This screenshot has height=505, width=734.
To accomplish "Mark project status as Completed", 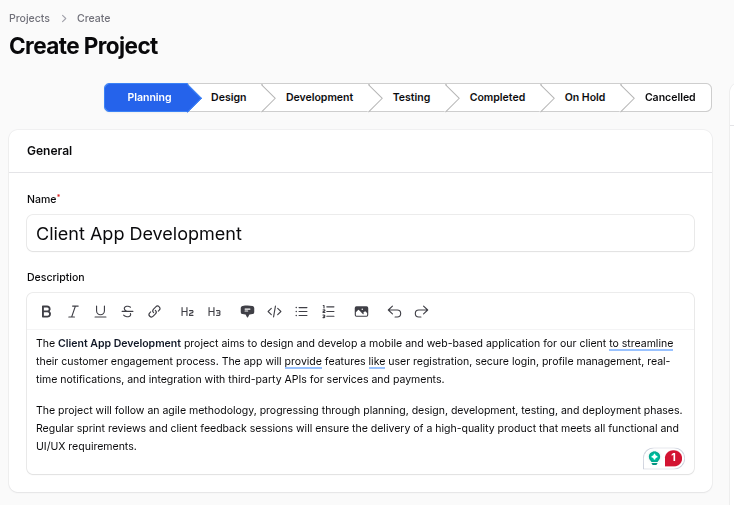I will pyautogui.click(x=497, y=97).
